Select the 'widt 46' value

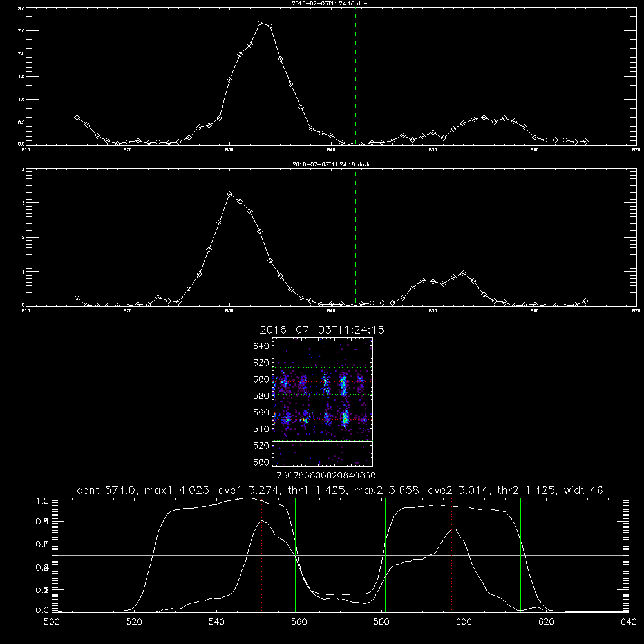583,490
